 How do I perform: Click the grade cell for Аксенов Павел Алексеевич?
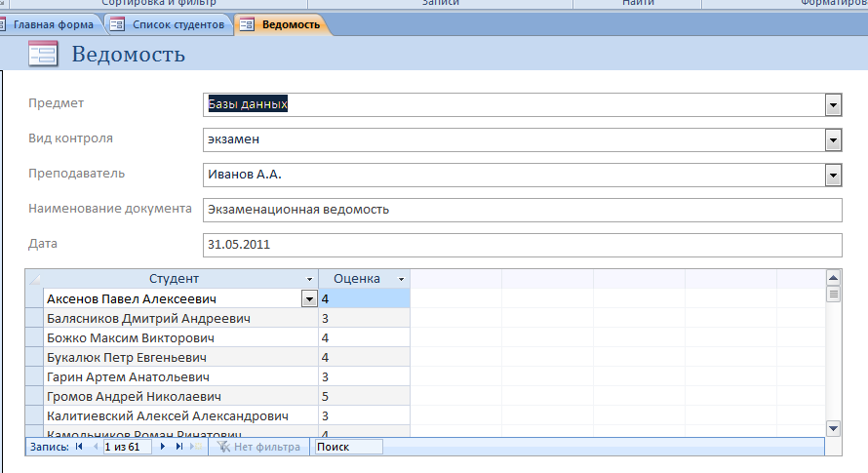click(x=364, y=299)
